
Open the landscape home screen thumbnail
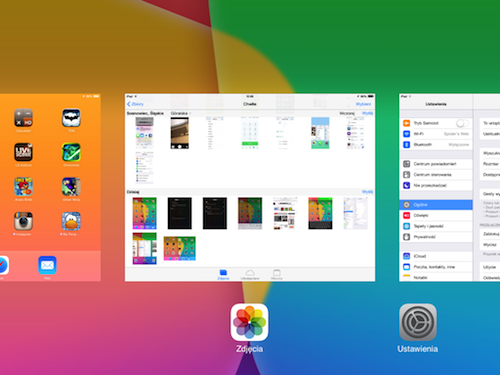[x=180, y=248]
